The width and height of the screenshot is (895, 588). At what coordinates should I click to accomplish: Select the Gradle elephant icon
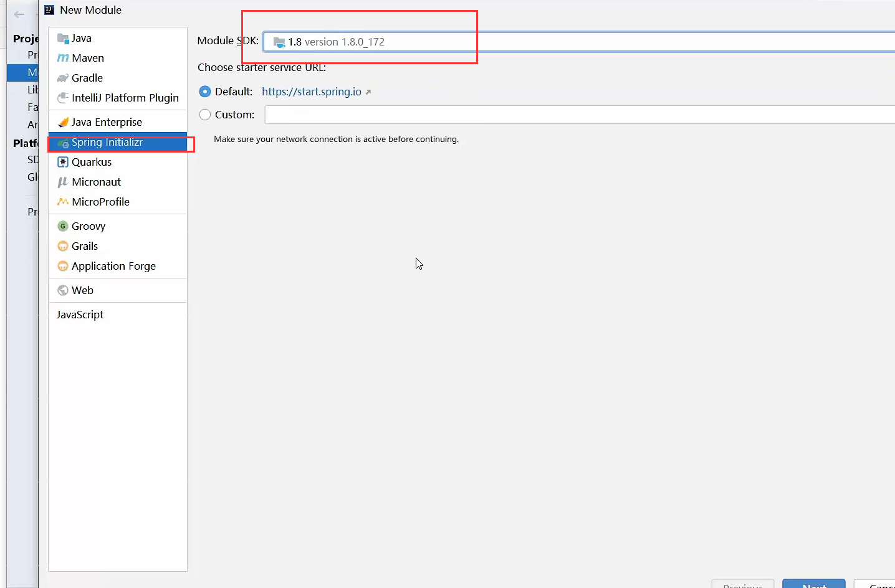tap(62, 78)
